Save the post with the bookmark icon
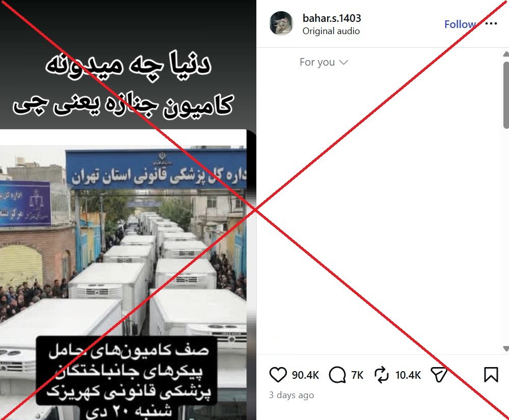The image size is (509, 420). coord(491,375)
